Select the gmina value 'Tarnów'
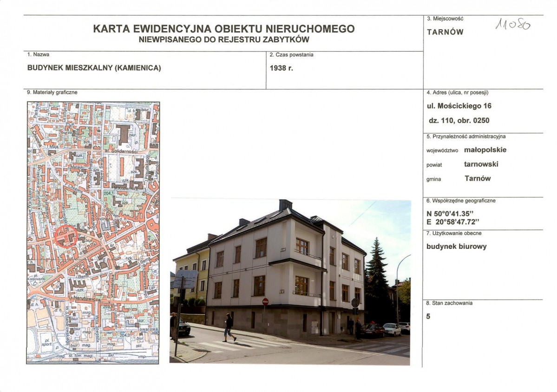 (x=478, y=178)
